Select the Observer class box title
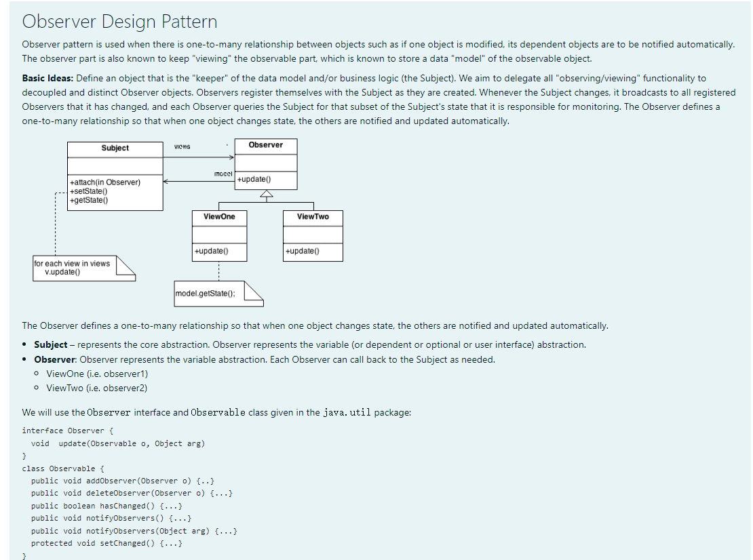This screenshot has height=560, width=753. (265, 145)
